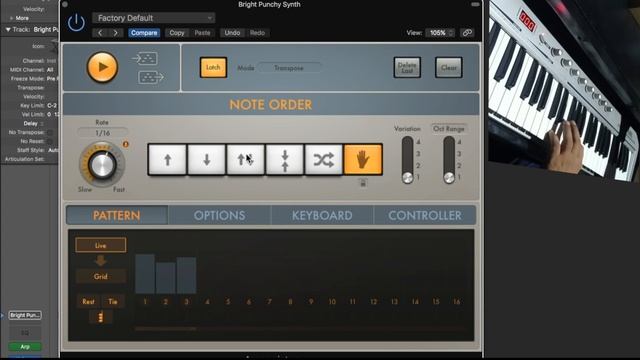
Task: Switch to the OPTIONS tab
Action: click(220, 215)
